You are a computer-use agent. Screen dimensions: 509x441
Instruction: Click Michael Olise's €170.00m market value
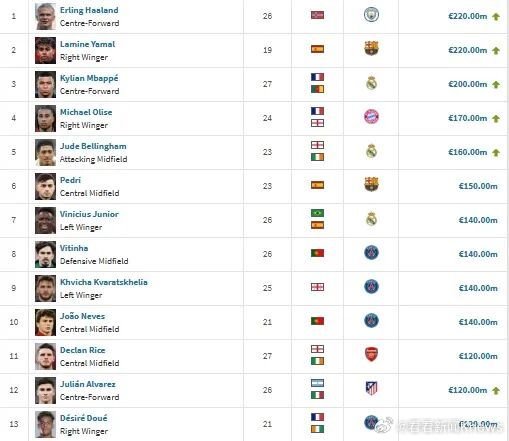468,118
